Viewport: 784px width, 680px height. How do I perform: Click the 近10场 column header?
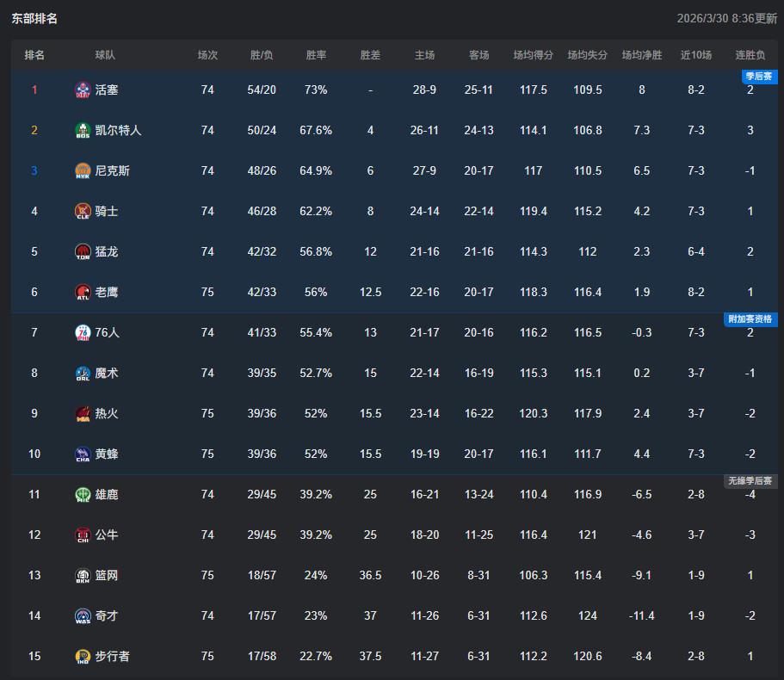click(696, 55)
